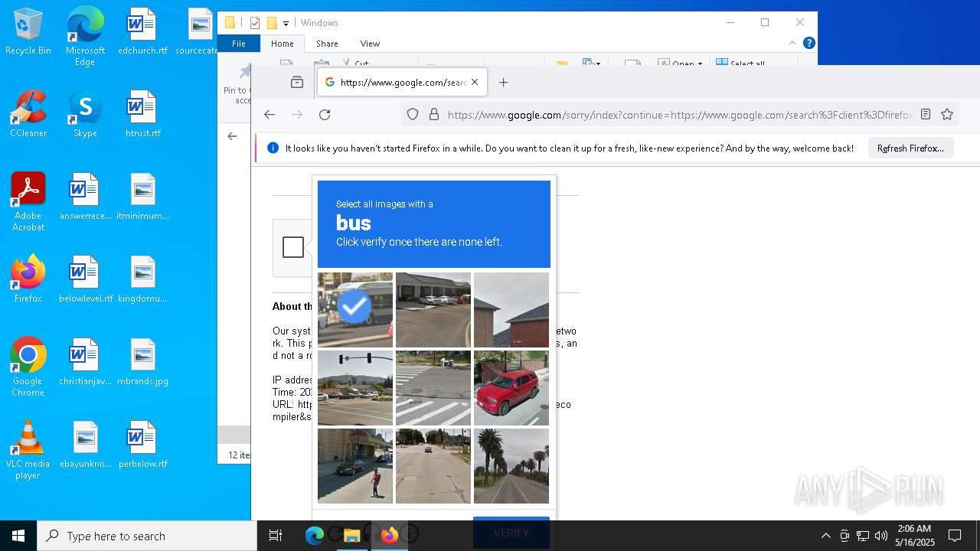Launch VLC media player shortcut
The height and width of the screenshot is (551, 980).
[28, 450]
